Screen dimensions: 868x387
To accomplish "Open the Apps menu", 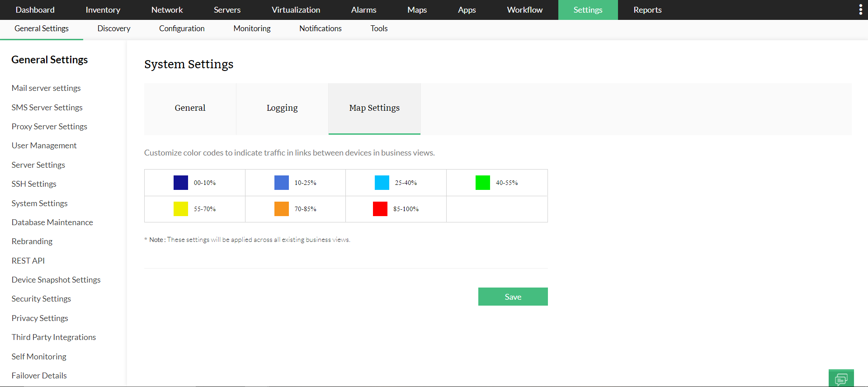I will (467, 10).
